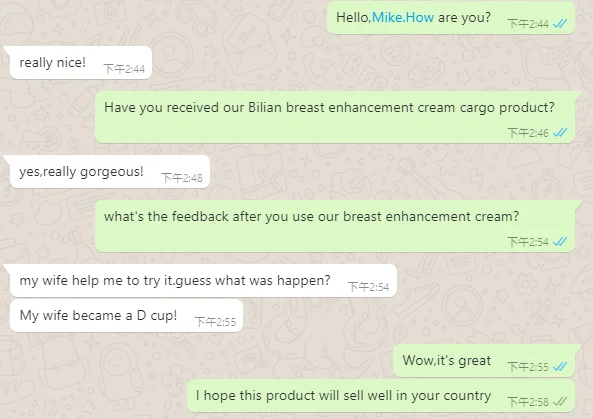
Task: Click the 下午2:44 timestamp on 'really nice!'
Action: [124, 69]
